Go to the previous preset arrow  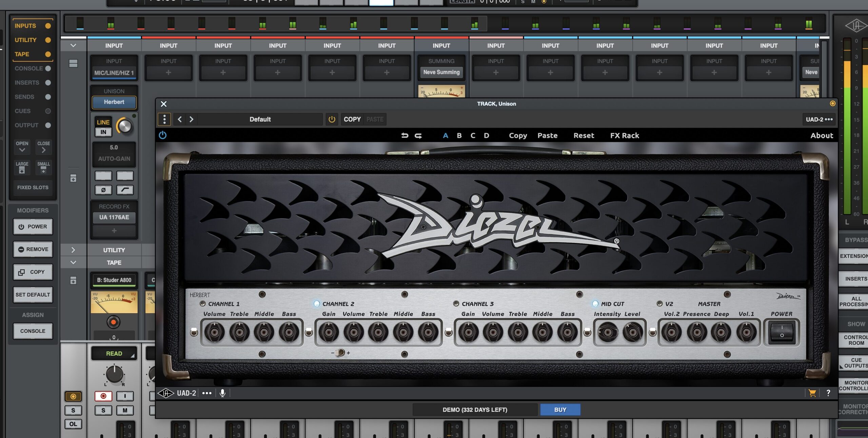click(180, 119)
